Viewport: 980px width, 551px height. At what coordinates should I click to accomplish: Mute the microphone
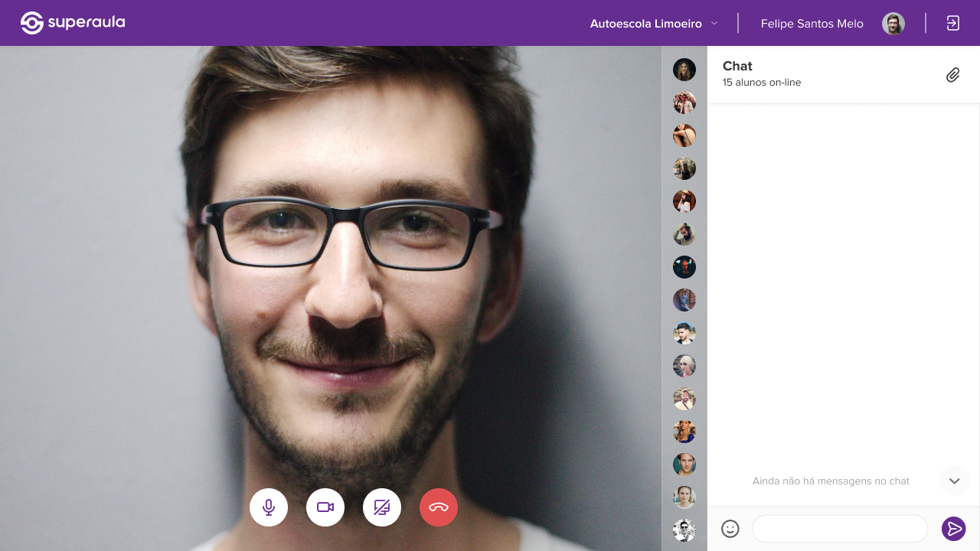(x=269, y=507)
